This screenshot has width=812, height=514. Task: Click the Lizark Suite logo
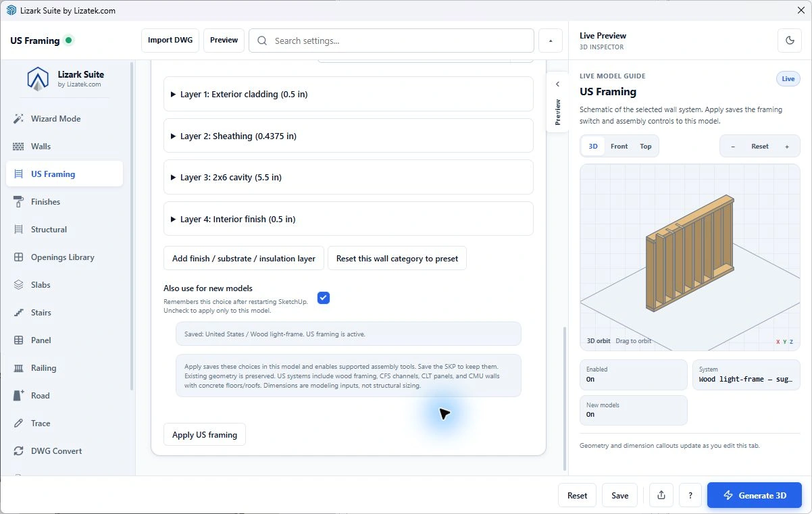click(38, 79)
